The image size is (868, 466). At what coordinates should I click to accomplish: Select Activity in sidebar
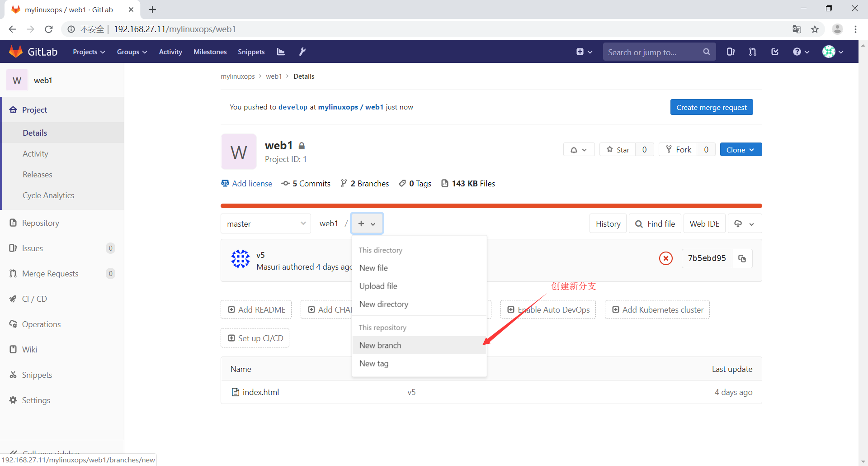tap(63, 153)
